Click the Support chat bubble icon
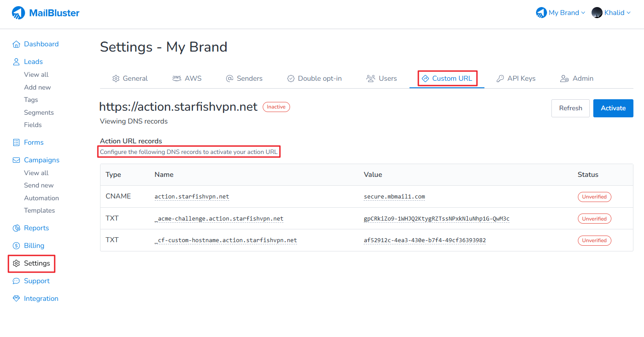Screen dimensions: 644x337 (x=16, y=281)
